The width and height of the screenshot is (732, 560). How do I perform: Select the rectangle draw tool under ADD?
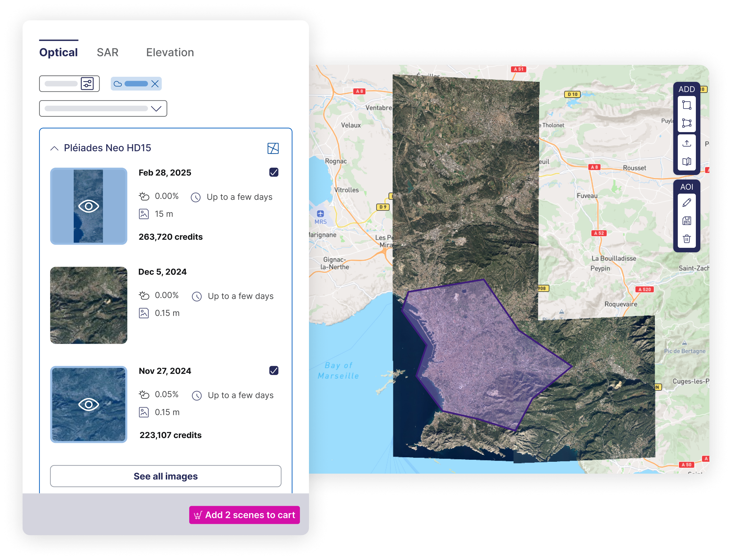coord(686,105)
